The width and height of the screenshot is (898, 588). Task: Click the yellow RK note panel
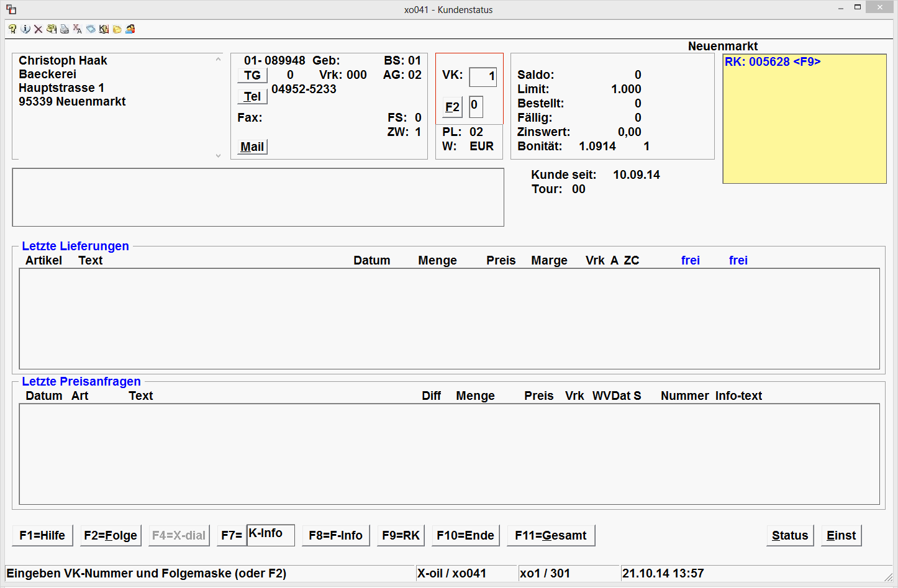[x=804, y=119]
